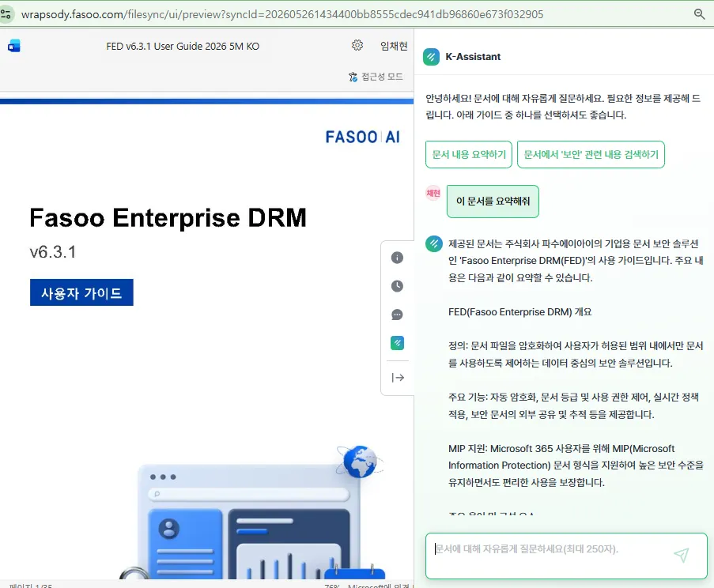Viewport: 714px width, 588px height.
Task: Click the 주요 기능 paragraph in answer
Action: [573, 406]
